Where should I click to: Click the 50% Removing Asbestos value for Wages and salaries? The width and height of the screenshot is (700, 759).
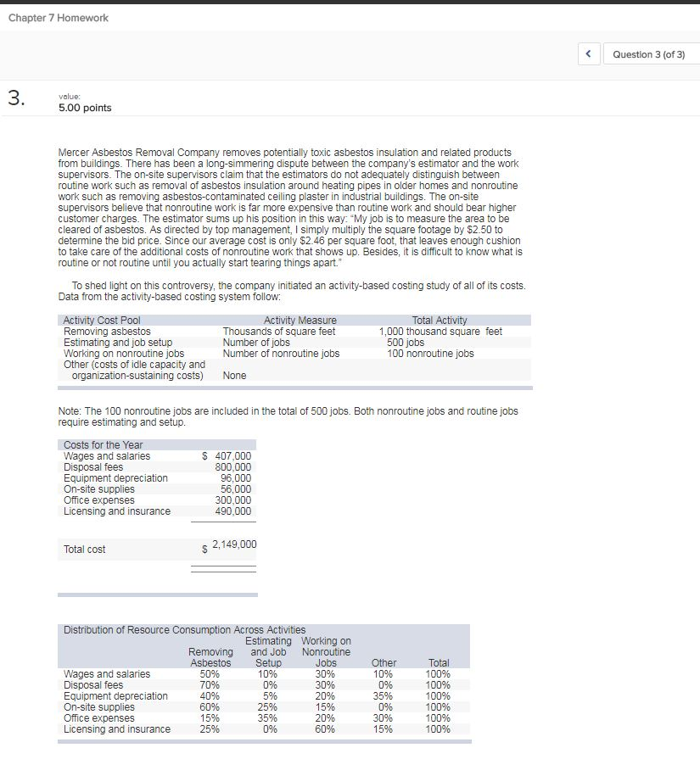[210, 674]
